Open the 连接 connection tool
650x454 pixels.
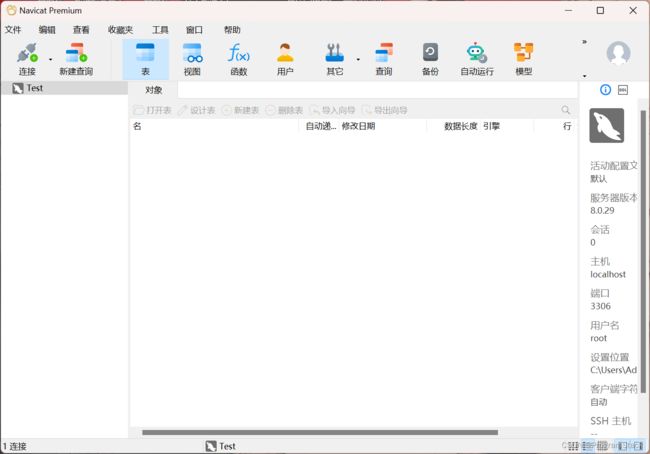pyautogui.click(x=27, y=59)
